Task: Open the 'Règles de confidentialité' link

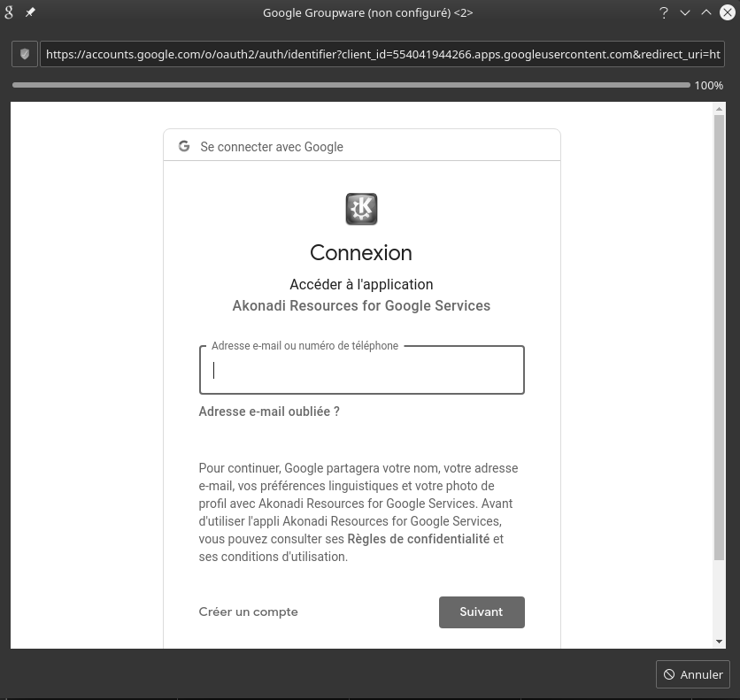Action: click(x=418, y=539)
